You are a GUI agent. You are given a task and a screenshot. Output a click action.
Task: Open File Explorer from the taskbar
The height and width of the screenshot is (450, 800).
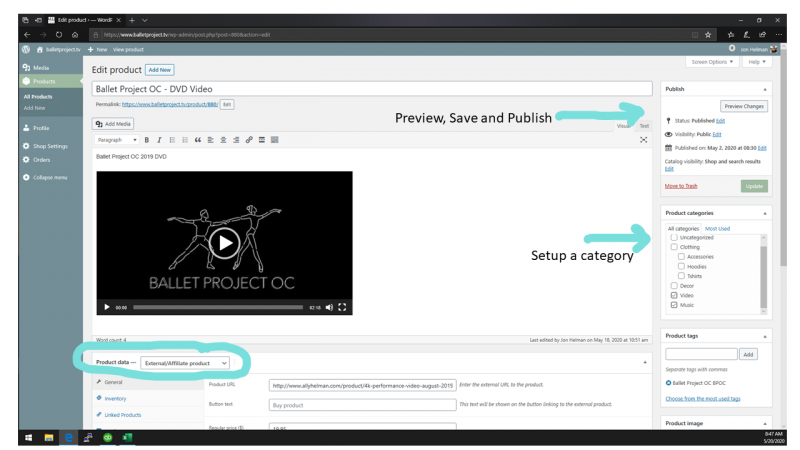click(x=48, y=437)
